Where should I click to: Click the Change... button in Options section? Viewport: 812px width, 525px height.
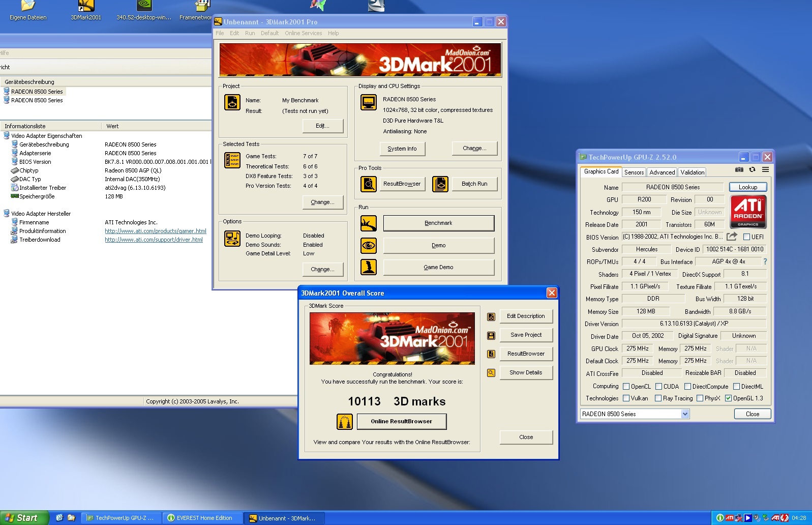coord(322,269)
